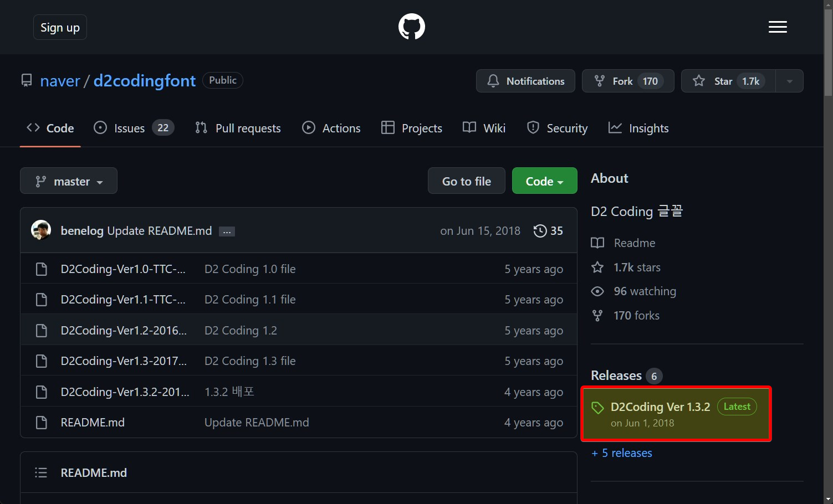Click the eye icon beside 96 watching
This screenshot has height=504, width=833.
(x=597, y=291)
